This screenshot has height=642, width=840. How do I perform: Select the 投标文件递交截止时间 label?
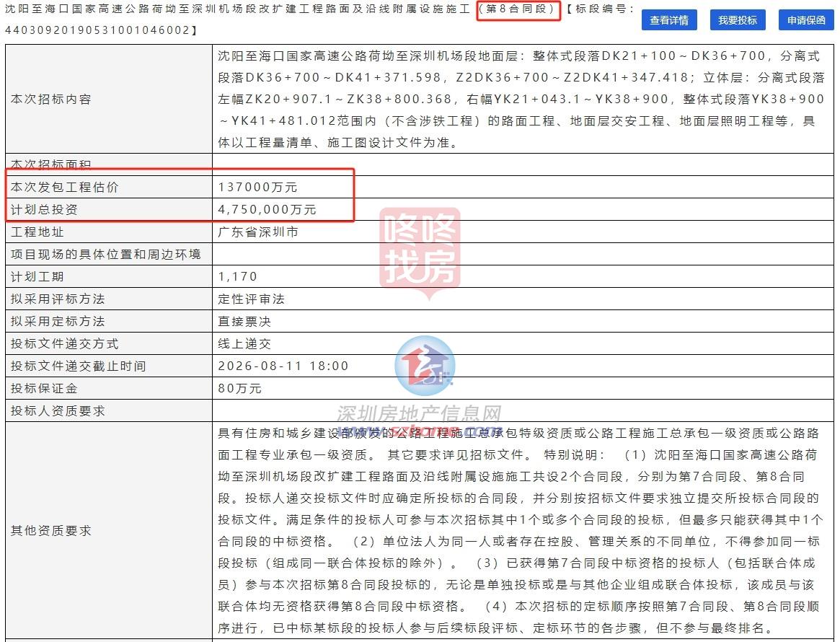click(78, 366)
